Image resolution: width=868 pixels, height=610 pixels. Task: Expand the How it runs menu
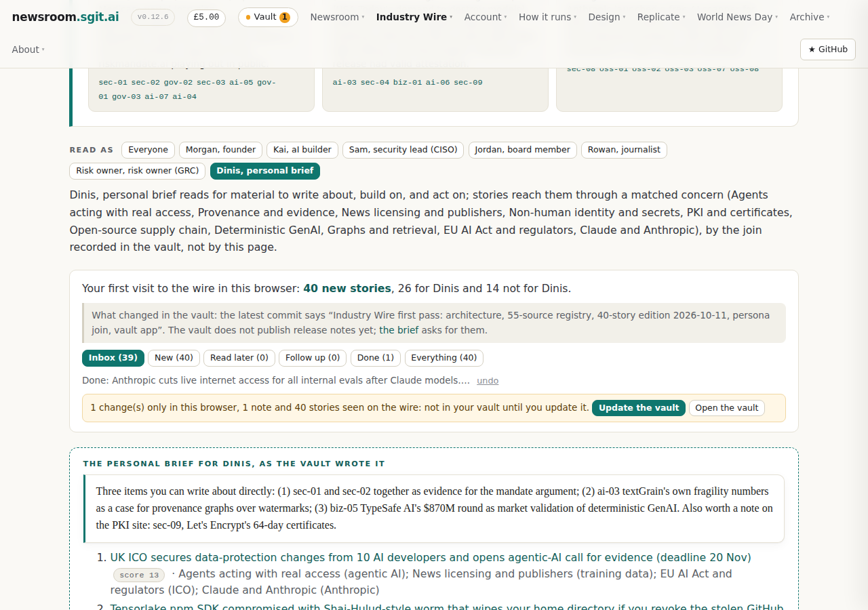point(548,17)
